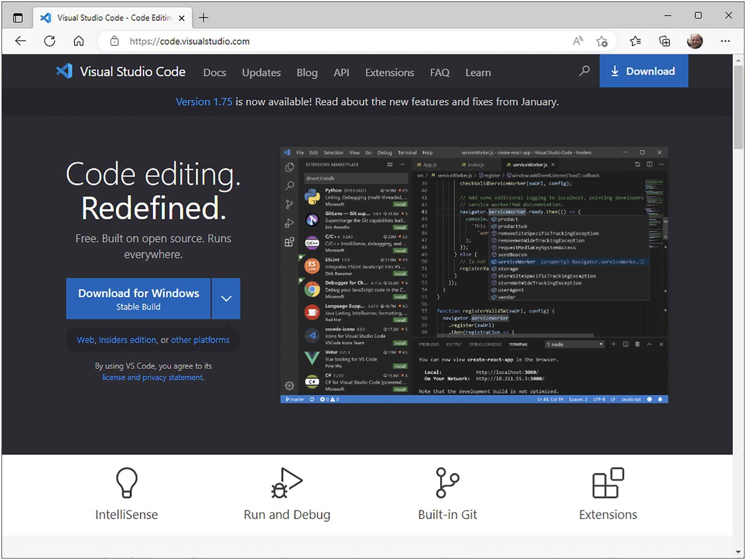The width and height of the screenshot is (746, 560).
Task: Open Extensions in the top navigation
Action: pos(390,73)
